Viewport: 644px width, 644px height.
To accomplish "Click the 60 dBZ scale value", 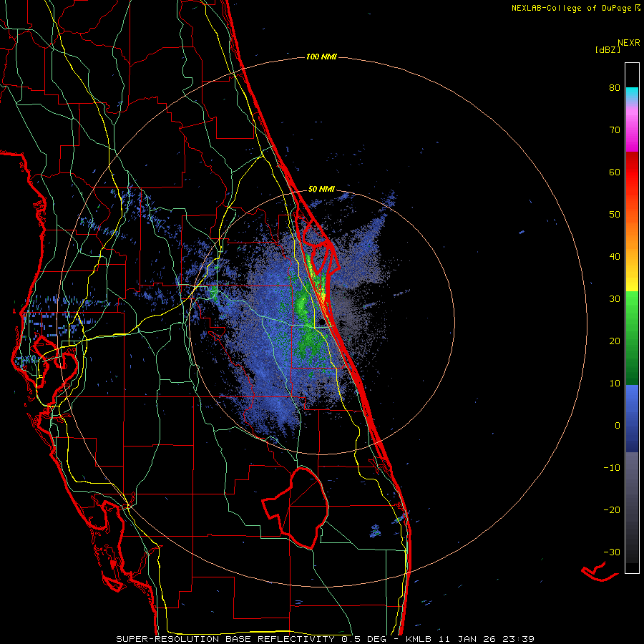I will point(615,172).
